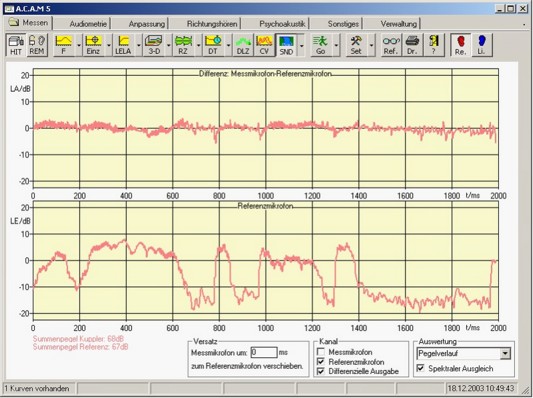This screenshot has width=533, height=398.
Task: Expand the DT tool dropdown arrow
Action: tap(228, 45)
